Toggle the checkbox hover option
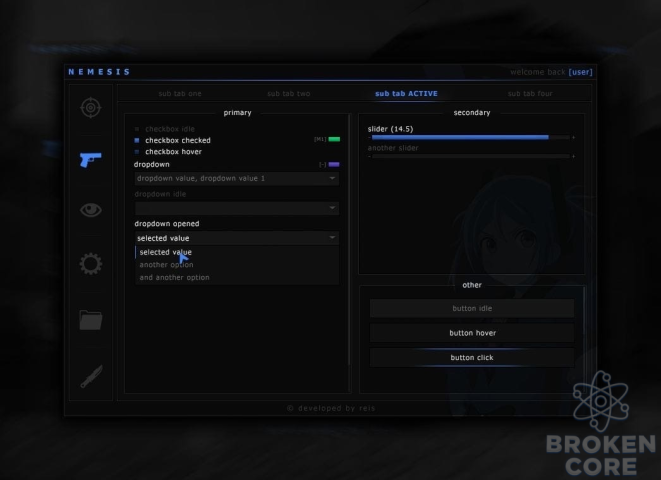 click(137, 152)
